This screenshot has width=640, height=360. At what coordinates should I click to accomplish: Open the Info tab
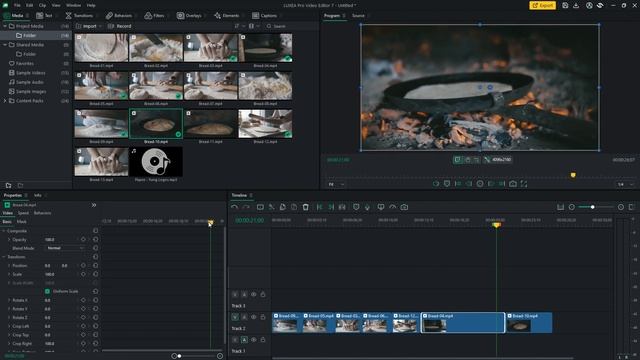[38, 196]
